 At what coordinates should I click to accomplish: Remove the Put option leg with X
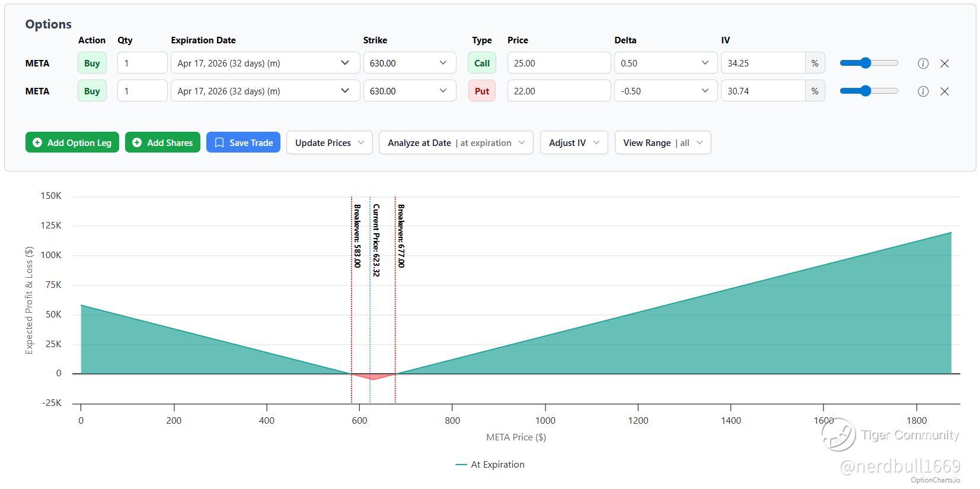[944, 91]
